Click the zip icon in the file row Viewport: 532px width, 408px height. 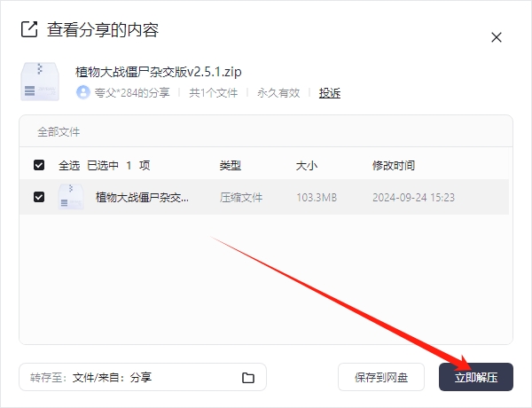[71, 197]
